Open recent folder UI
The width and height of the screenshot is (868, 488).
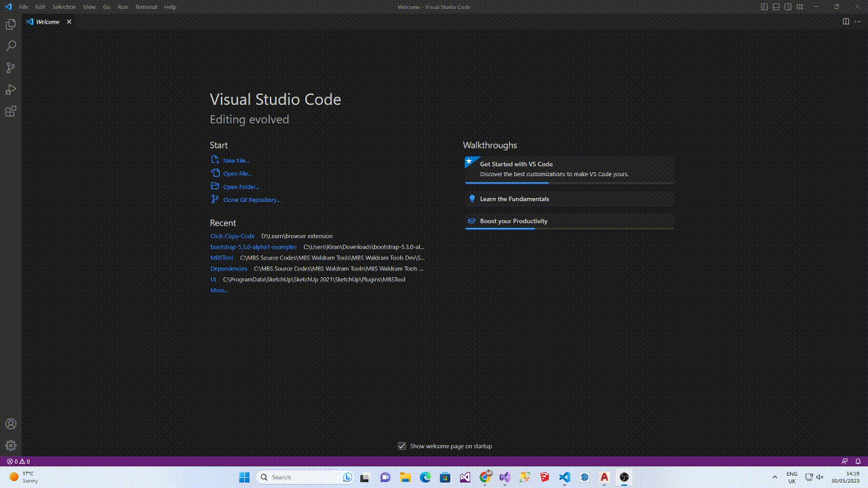tap(213, 279)
